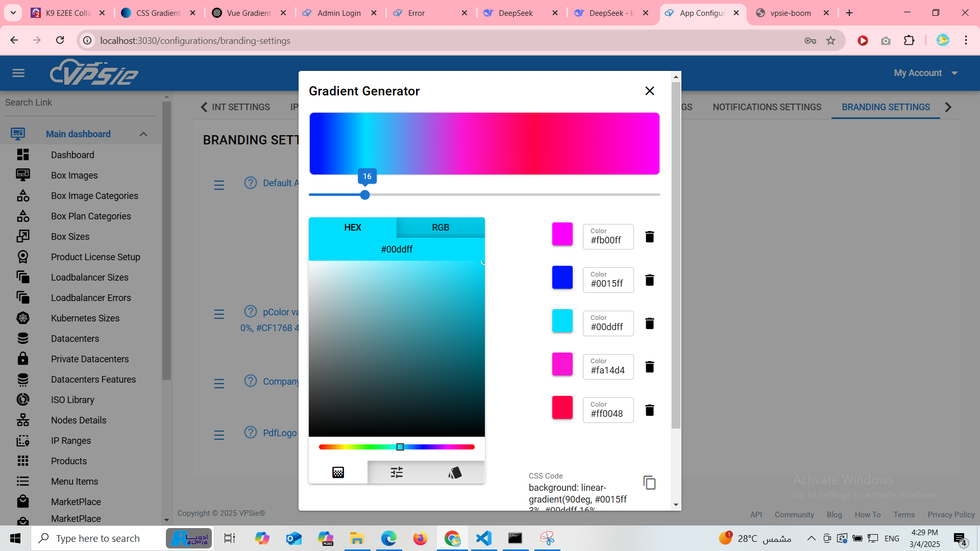980x551 pixels.
Task: Open Kubernetes Sizes in sidebar
Action: tap(85, 318)
